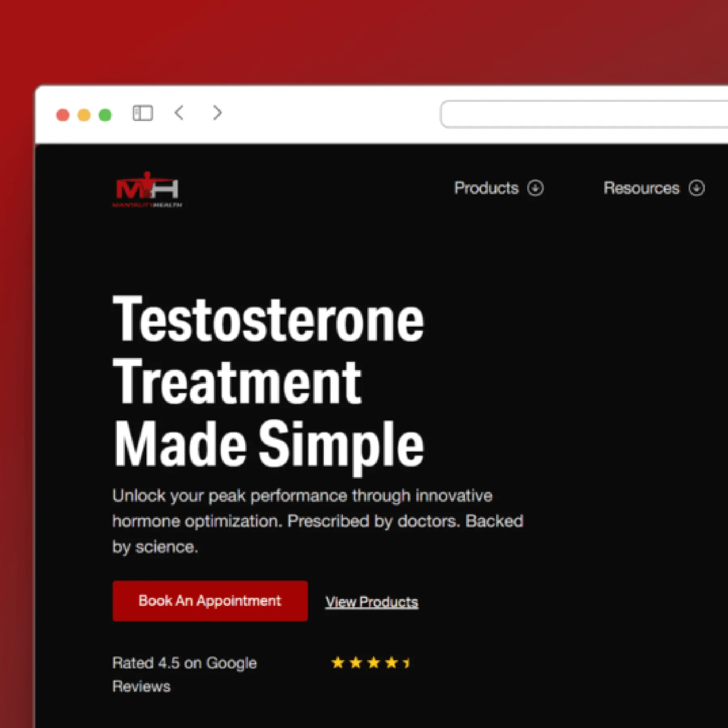
Task: Open the View Products link
Action: click(372, 602)
